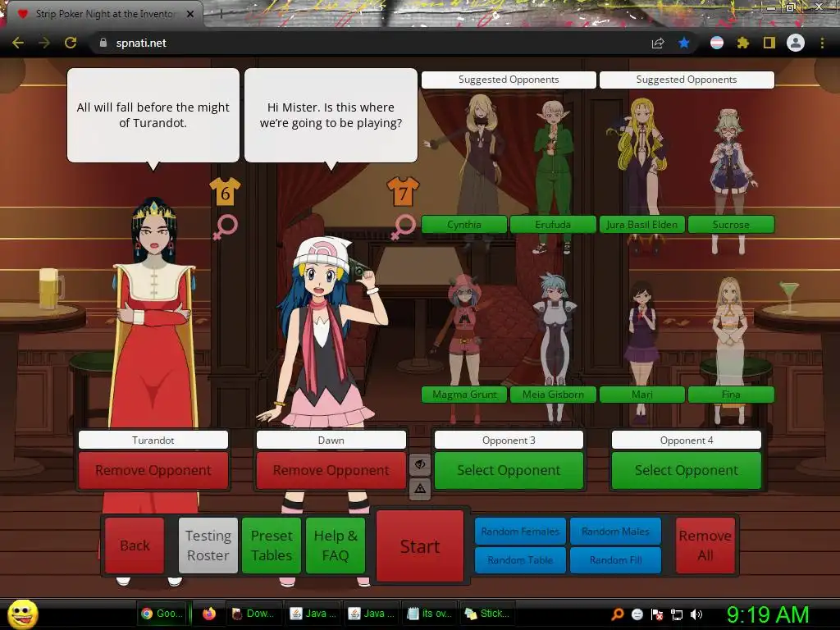Screen dimensions: 840x630
Task: Click the female symbol beside Turandot
Action: pyautogui.click(x=225, y=227)
